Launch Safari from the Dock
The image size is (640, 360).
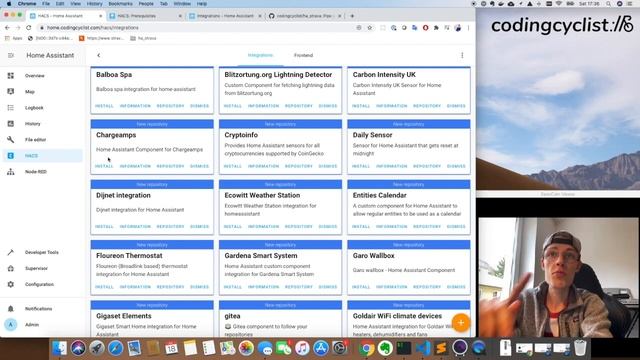pos(116,348)
